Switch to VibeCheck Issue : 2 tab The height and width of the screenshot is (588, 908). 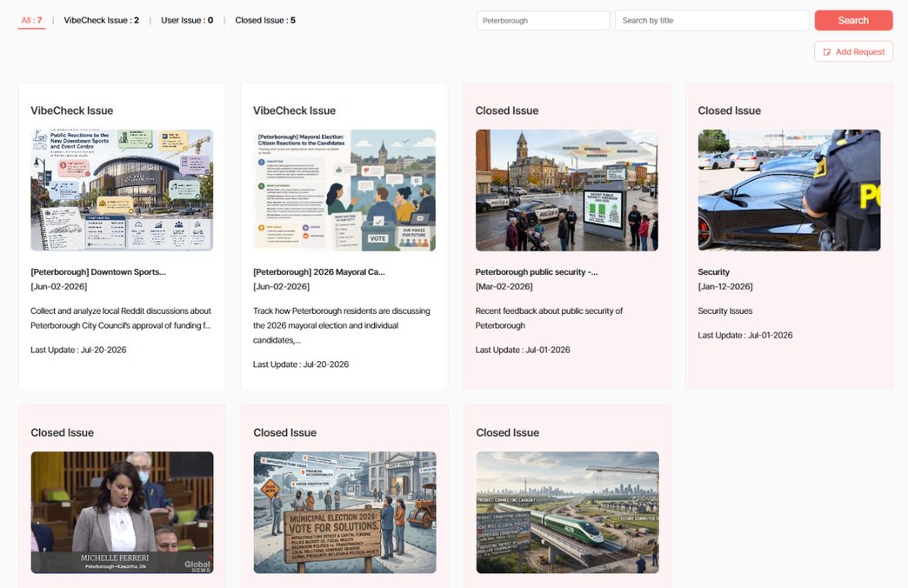(102, 20)
